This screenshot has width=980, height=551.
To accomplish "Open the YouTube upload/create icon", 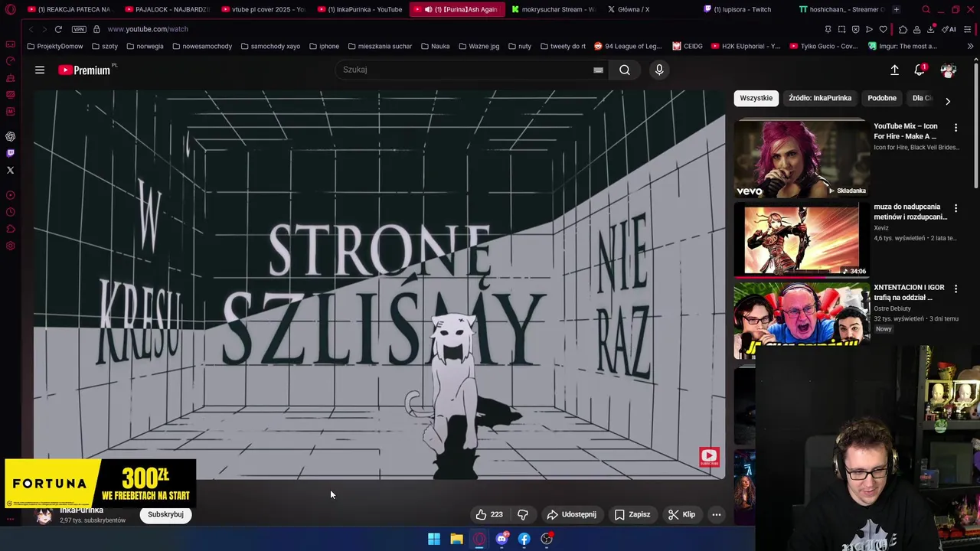I will [x=894, y=70].
